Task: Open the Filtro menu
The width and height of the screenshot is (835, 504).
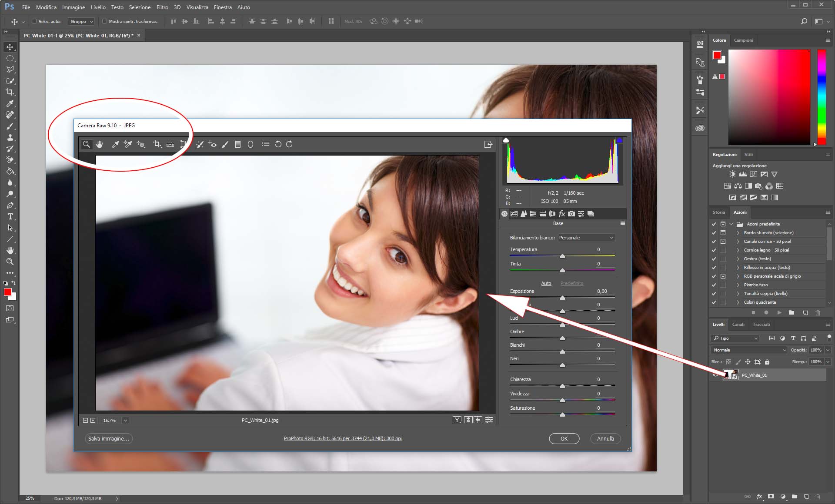Action: (x=162, y=7)
